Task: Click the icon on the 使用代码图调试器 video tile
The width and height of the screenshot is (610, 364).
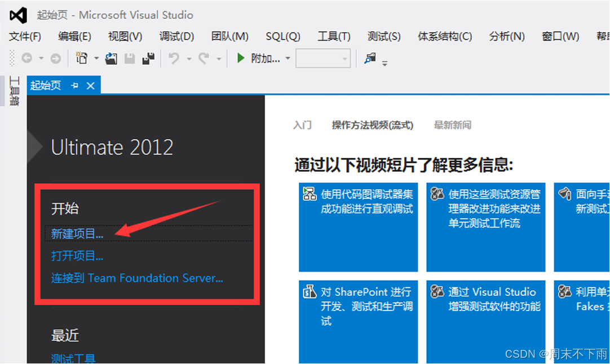Action: tap(310, 194)
